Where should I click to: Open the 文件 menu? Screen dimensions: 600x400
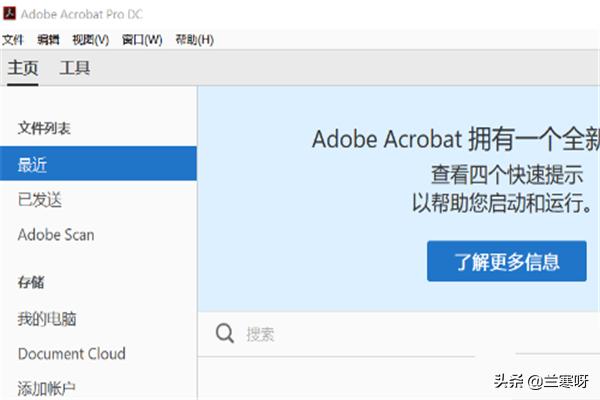pyautogui.click(x=12, y=40)
